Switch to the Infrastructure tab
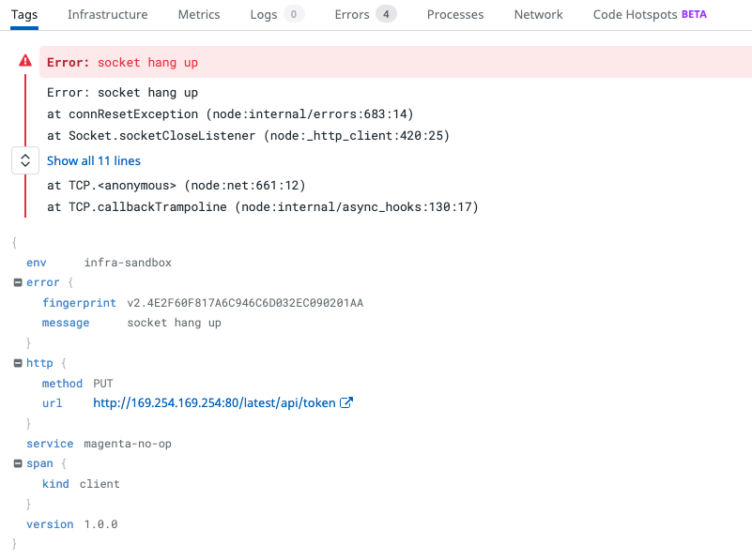The image size is (752, 560). pyautogui.click(x=107, y=14)
